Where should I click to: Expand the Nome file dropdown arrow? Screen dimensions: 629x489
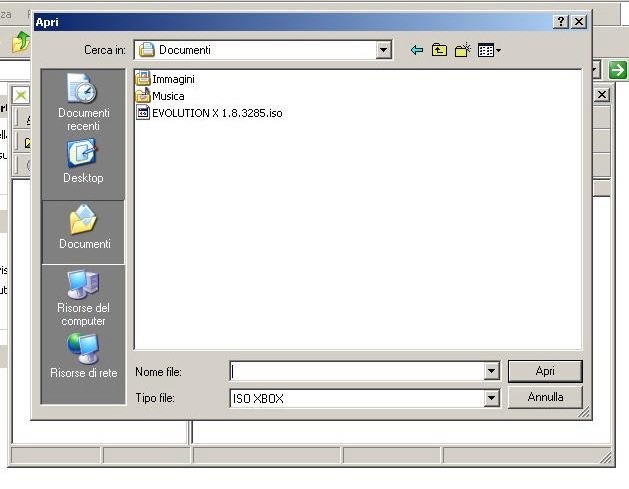pyautogui.click(x=491, y=371)
